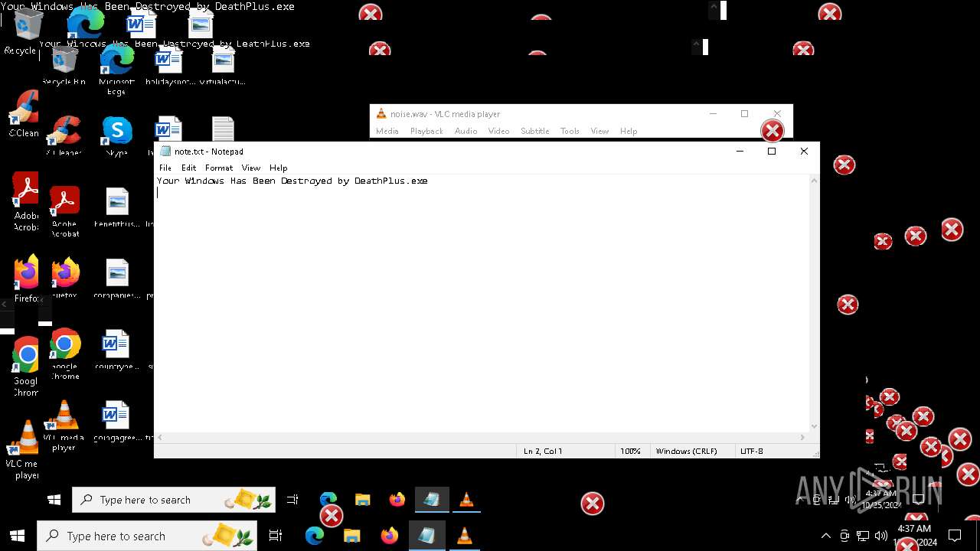
Task: Open Firefox from the bottom taskbar
Action: click(x=389, y=536)
